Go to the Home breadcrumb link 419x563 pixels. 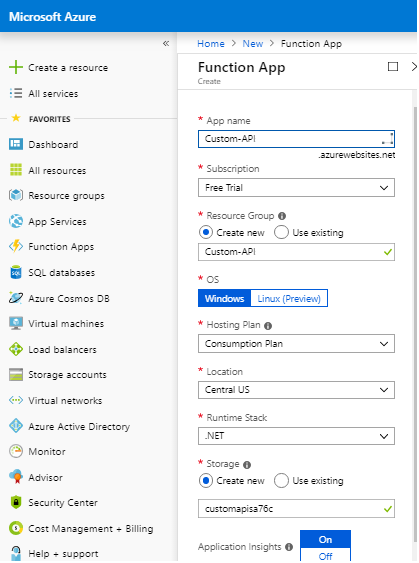(211, 44)
